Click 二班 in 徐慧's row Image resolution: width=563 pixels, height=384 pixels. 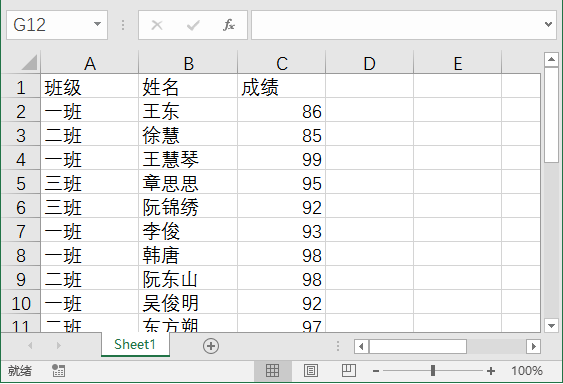click(90, 134)
